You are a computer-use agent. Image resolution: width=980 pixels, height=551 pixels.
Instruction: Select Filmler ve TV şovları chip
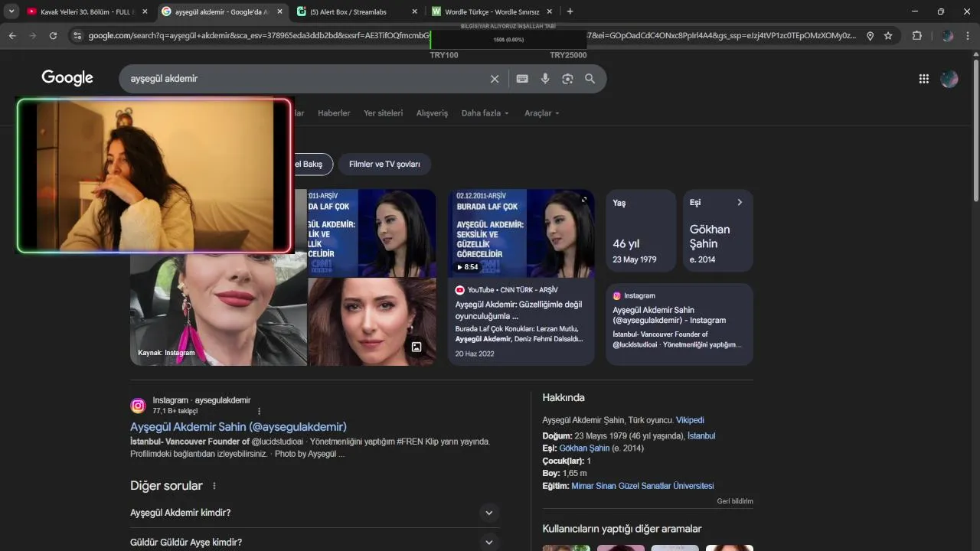coord(384,164)
